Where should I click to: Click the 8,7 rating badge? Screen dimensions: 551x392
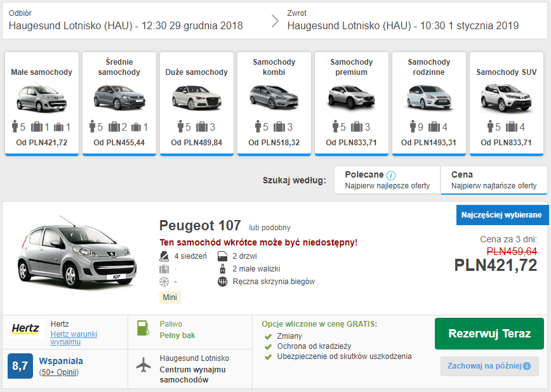20,366
